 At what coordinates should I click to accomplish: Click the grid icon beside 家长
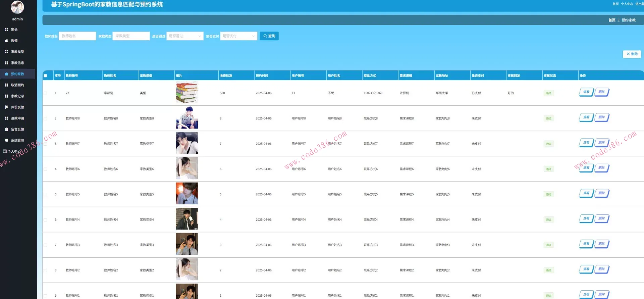6,30
